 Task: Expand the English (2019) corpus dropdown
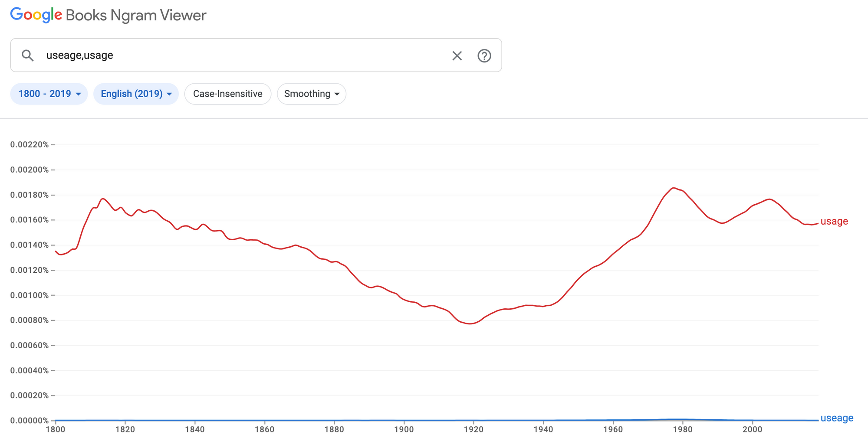point(136,94)
